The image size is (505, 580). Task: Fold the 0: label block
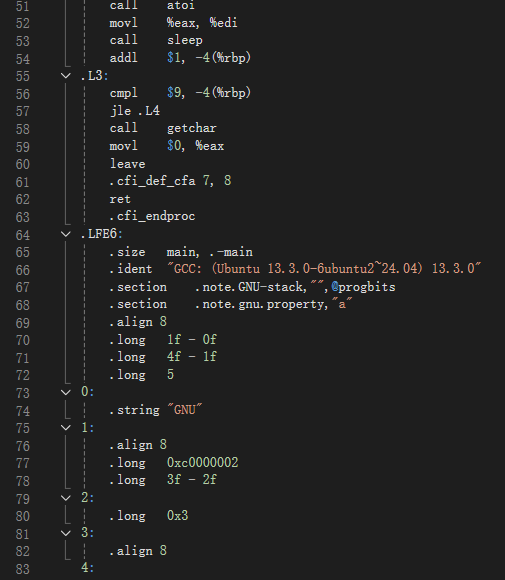[x=65, y=392]
